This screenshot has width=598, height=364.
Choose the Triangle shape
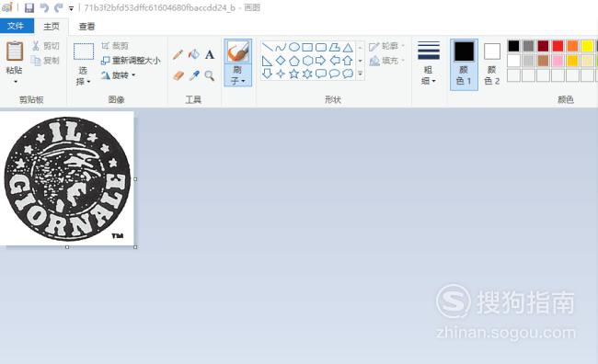pyautogui.click(x=348, y=48)
